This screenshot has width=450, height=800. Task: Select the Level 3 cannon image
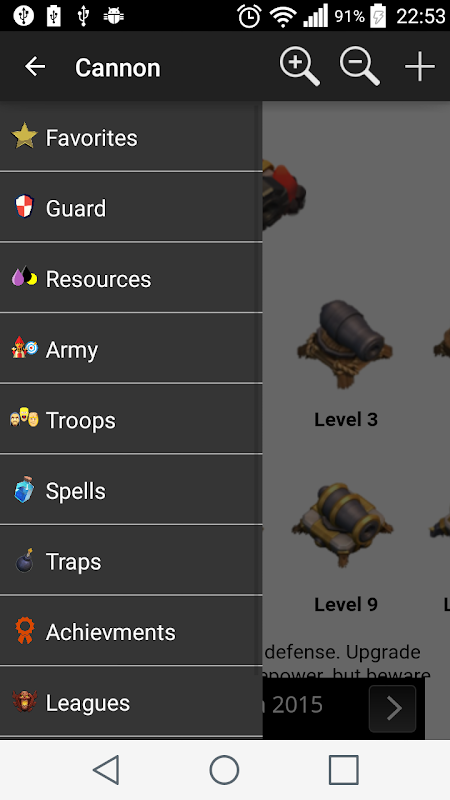click(x=345, y=345)
